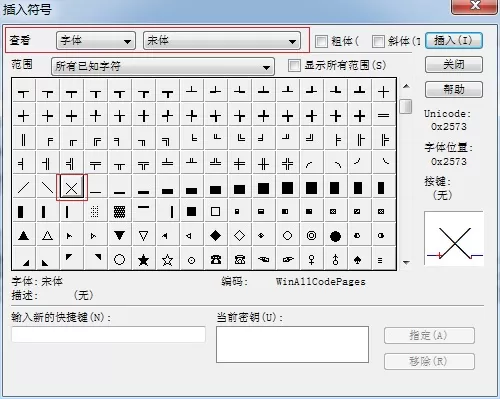Click the 指定(A) assign button
This screenshot has width=500, height=399.
click(429, 336)
